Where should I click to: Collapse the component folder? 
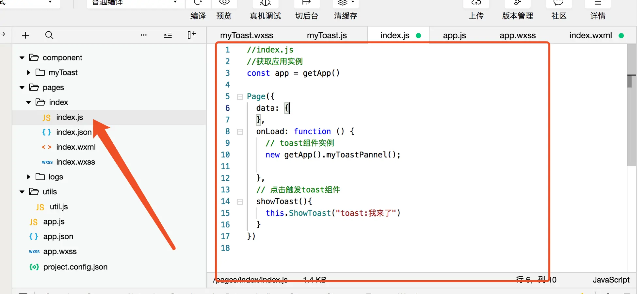(x=22, y=58)
